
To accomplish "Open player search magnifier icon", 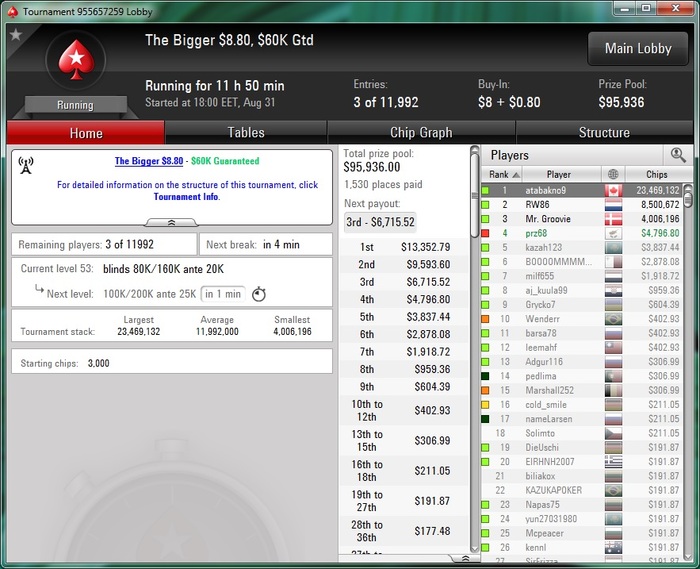I will 678,155.
